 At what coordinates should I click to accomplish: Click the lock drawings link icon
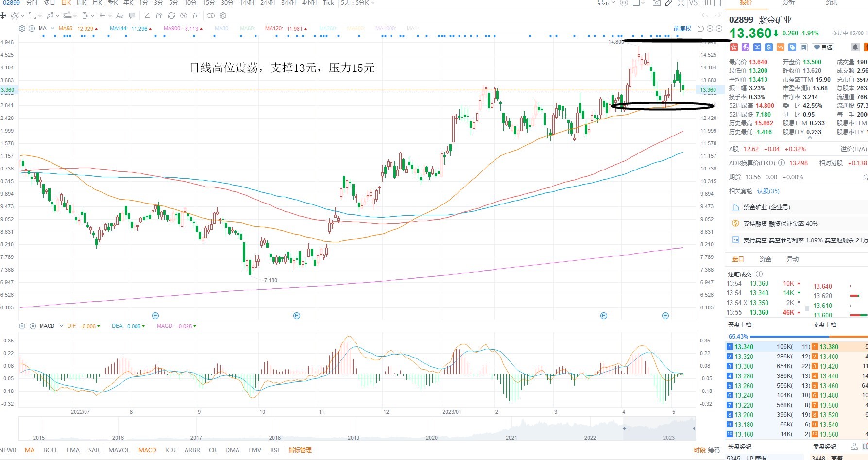(171, 16)
